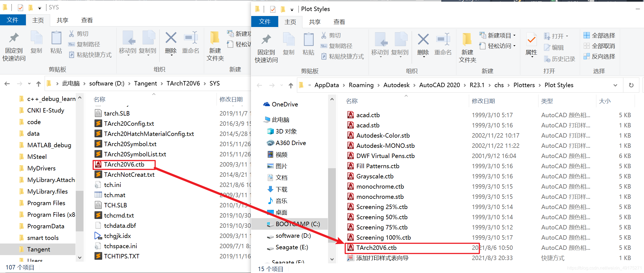Screen dimensions: 644x273
Task: Click the Back arrow in SYS window
Action: pos(7,84)
